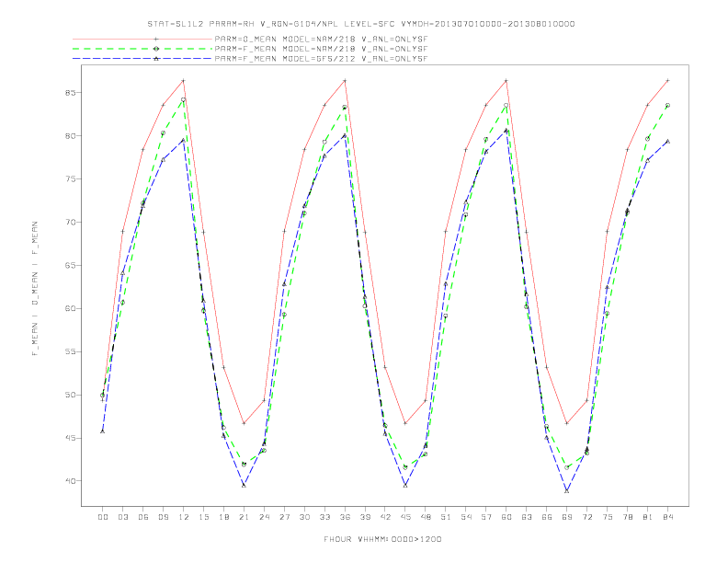Viewport: 728px width, 563px height.
Task: Click green NAM circle data point at hour 12
Action: point(184,100)
